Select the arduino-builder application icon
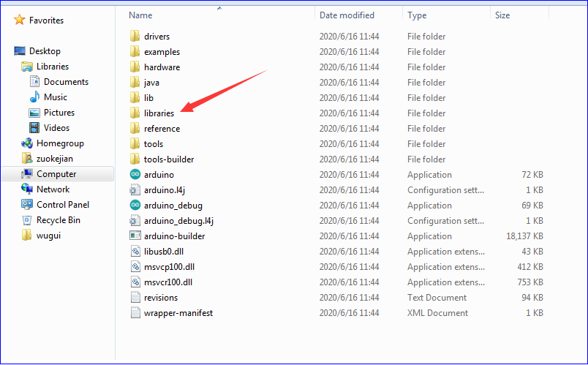This screenshot has height=365, width=588. [x=135, y=236]
